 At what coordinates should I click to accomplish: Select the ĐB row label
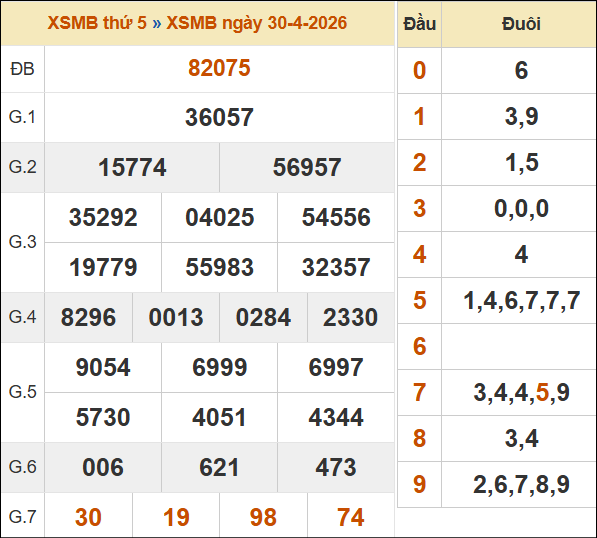(x=22, y=69)
